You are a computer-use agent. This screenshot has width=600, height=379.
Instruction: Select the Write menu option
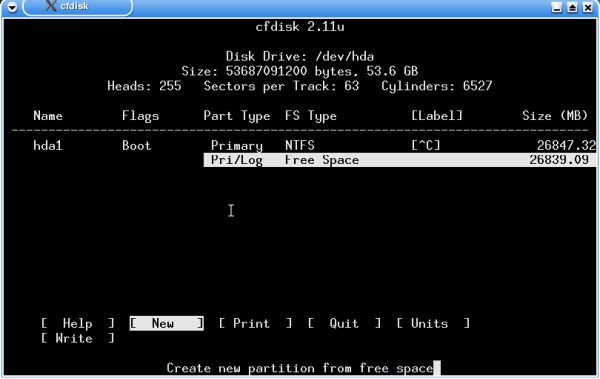tap(78, 338)
